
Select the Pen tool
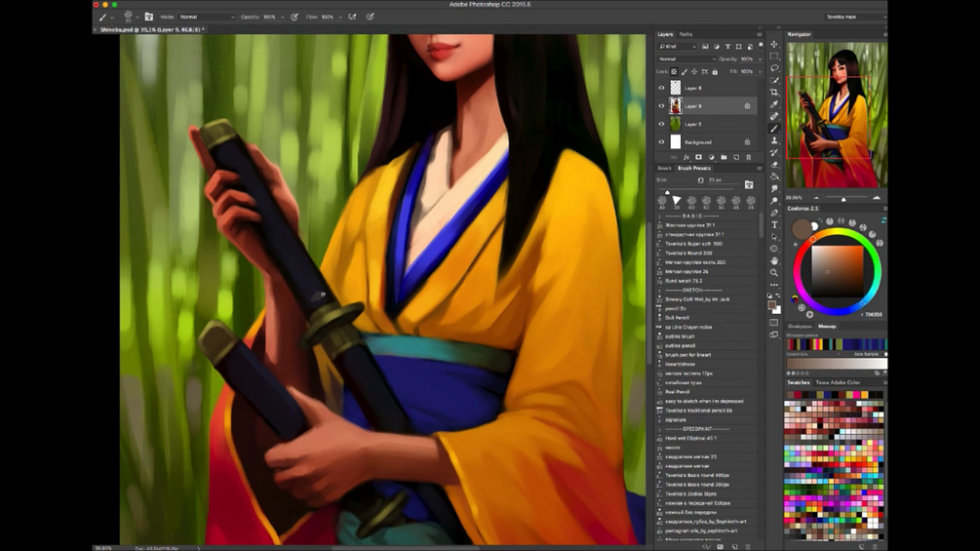click(x=773, y=213)
